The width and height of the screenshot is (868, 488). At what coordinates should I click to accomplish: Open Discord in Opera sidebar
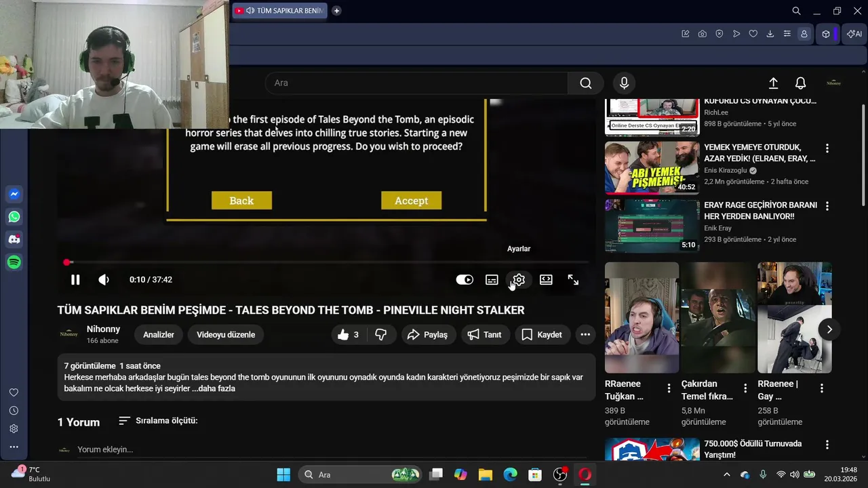pyautogui.click(x=14, y=239)
